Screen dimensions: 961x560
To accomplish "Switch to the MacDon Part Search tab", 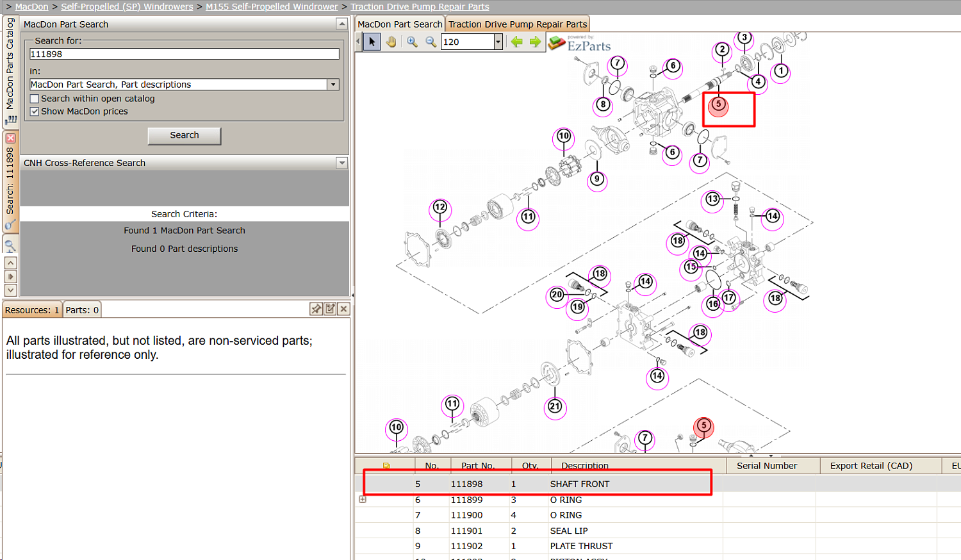I will pyautogui.click(x=400, y=24).
